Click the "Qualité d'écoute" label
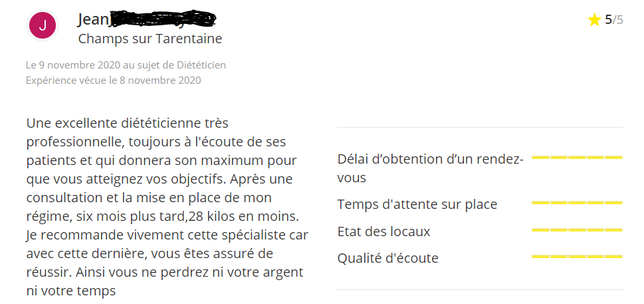Screen dimensions: 644x304 tap(387, 258)
